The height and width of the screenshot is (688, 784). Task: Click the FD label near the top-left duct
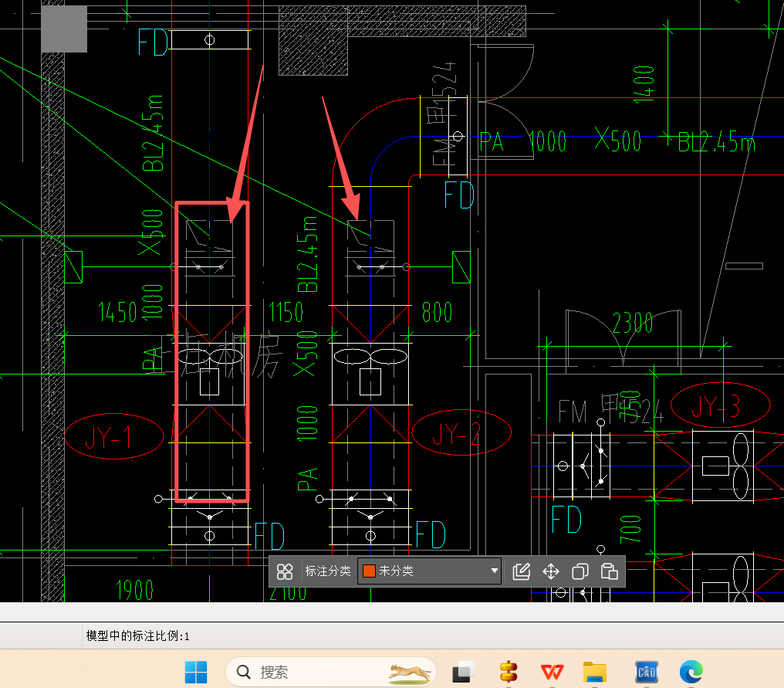click(153, 42)
